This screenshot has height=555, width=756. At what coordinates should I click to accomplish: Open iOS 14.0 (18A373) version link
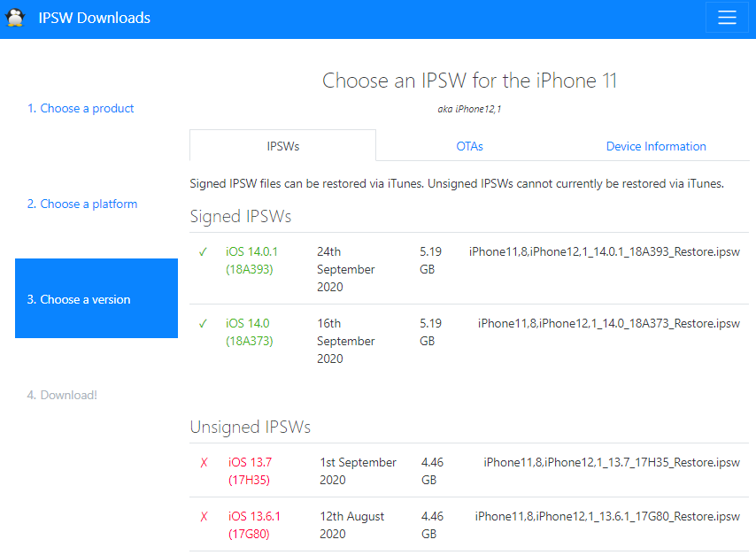[251, 332]
